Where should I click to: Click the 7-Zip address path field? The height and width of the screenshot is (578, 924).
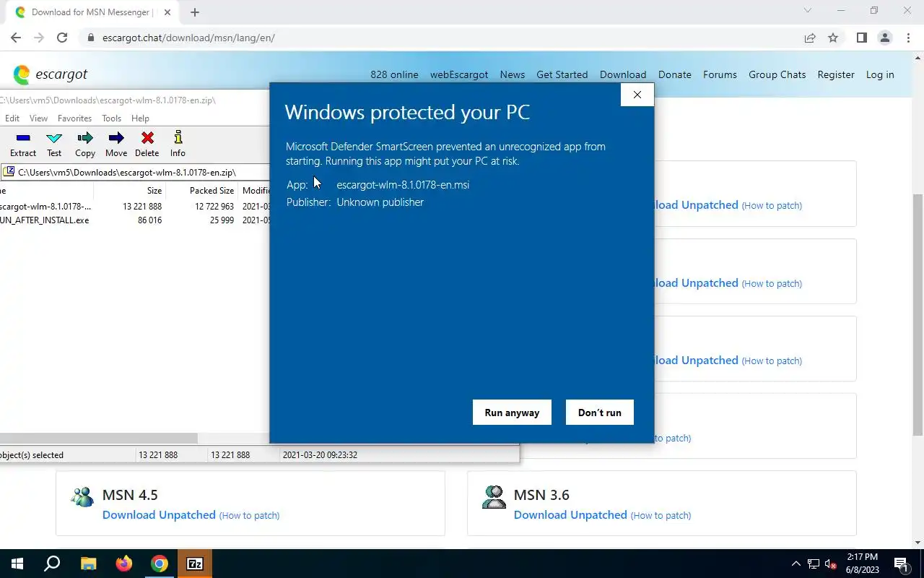tap(134, 172)
